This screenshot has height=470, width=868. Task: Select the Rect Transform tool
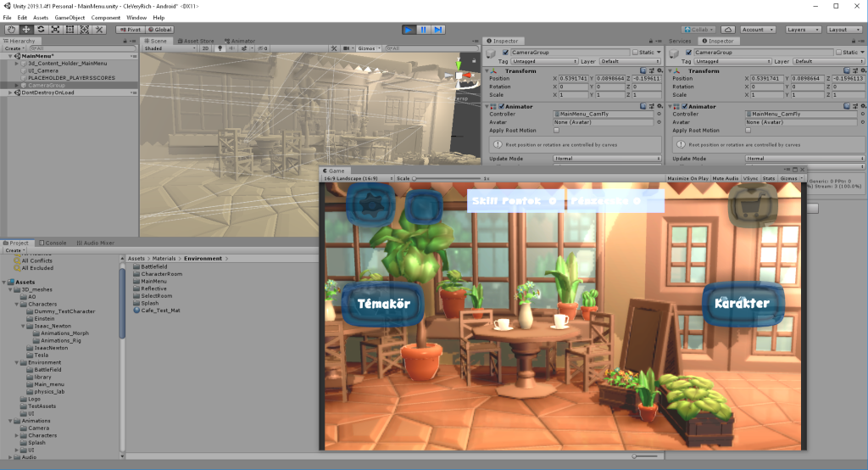[x=70, y=30]
